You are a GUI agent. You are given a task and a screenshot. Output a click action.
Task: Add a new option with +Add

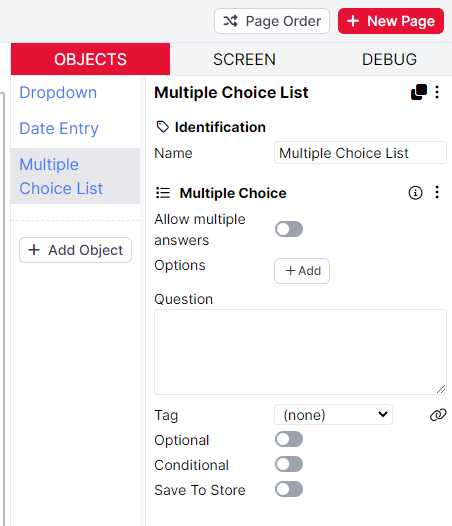coord(302,271)
